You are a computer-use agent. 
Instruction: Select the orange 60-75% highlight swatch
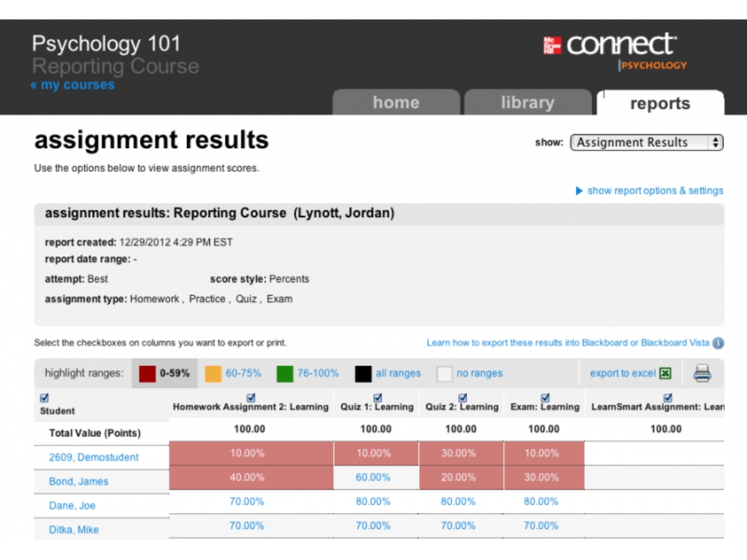(214, 373)
